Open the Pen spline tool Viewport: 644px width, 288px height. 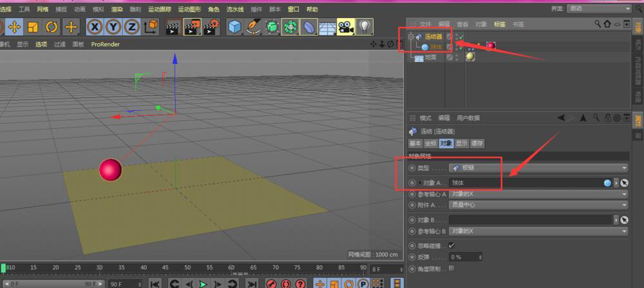pyautogui.click(x=254, y=26)
